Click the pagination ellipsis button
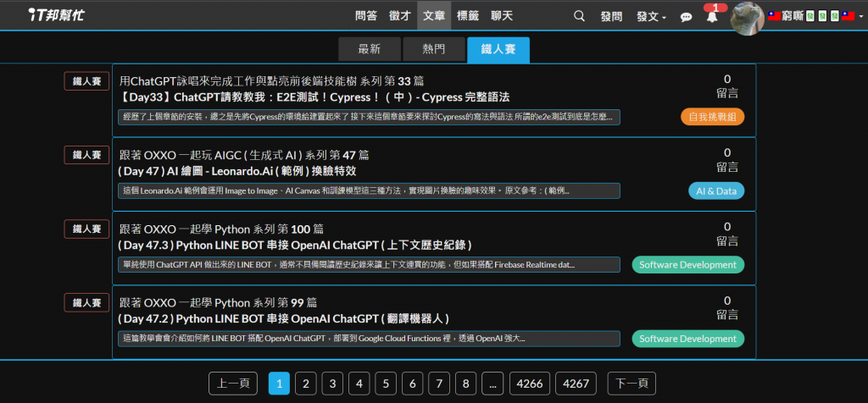The height and width of the screenshot is (403, 868). click(492, 384)
